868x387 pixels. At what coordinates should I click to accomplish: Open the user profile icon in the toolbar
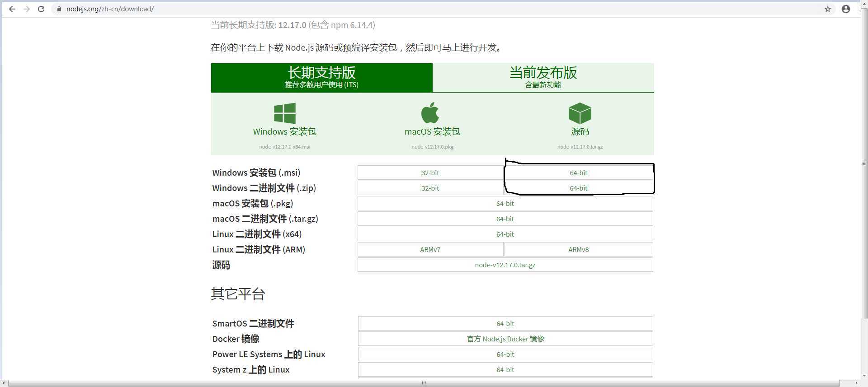[x=846, y=9]
